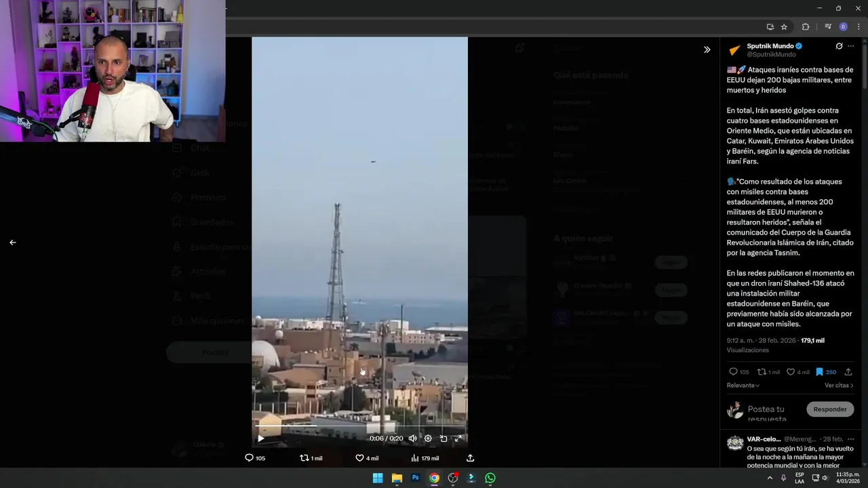
Task: Open the VAR-celo reply author avatar
Action: pos(735,443)
